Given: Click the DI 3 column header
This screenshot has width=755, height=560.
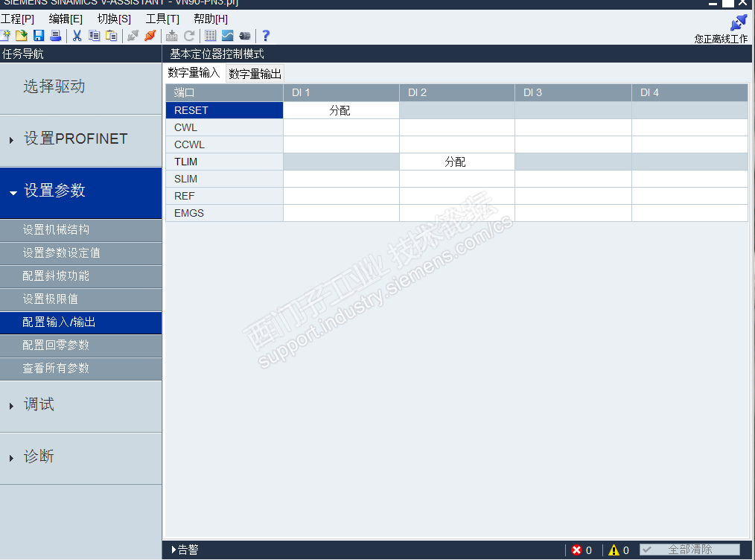Looking at the screenshot, I should [573, 92].
